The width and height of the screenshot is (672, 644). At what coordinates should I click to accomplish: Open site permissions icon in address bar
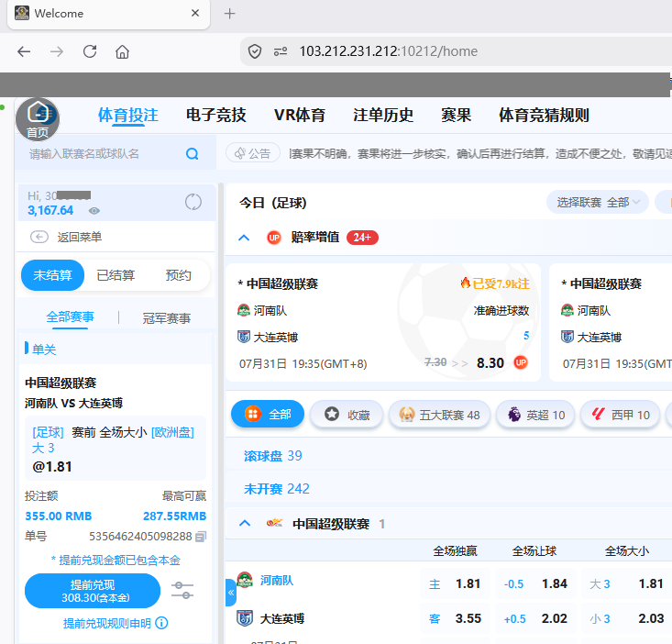281,52
